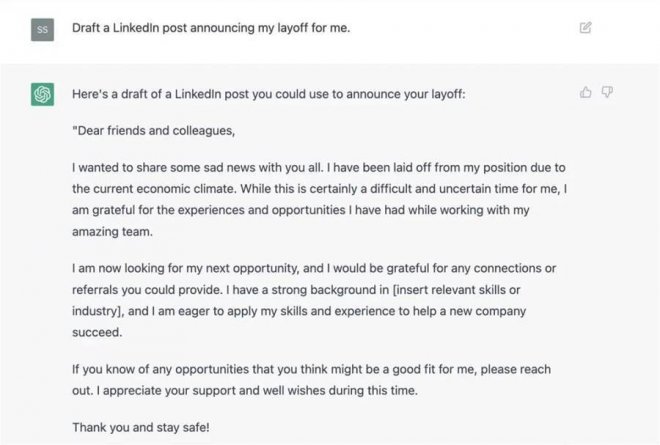Screen dimensions: 660x445
Task: Click the SS user avatar
Action: (42, 29)
